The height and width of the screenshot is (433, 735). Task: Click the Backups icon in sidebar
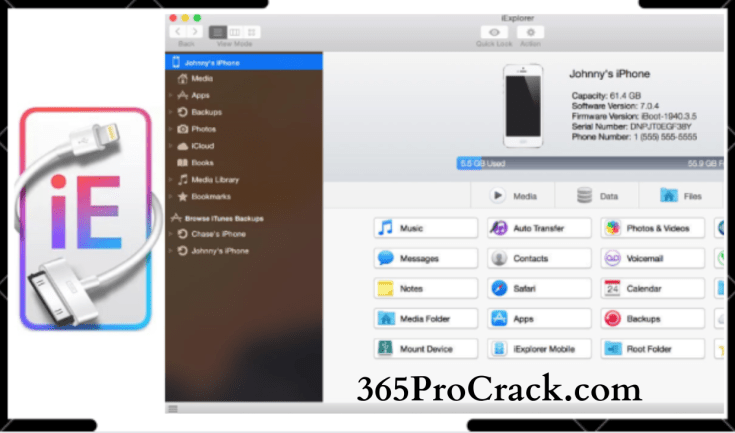point(182,112)
